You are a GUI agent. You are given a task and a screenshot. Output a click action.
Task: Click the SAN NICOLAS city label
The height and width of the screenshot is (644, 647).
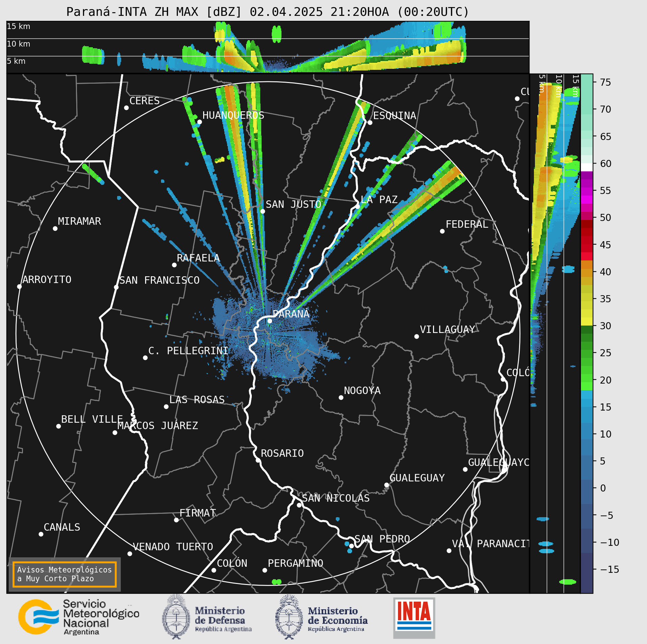click(x=336, y=498)
